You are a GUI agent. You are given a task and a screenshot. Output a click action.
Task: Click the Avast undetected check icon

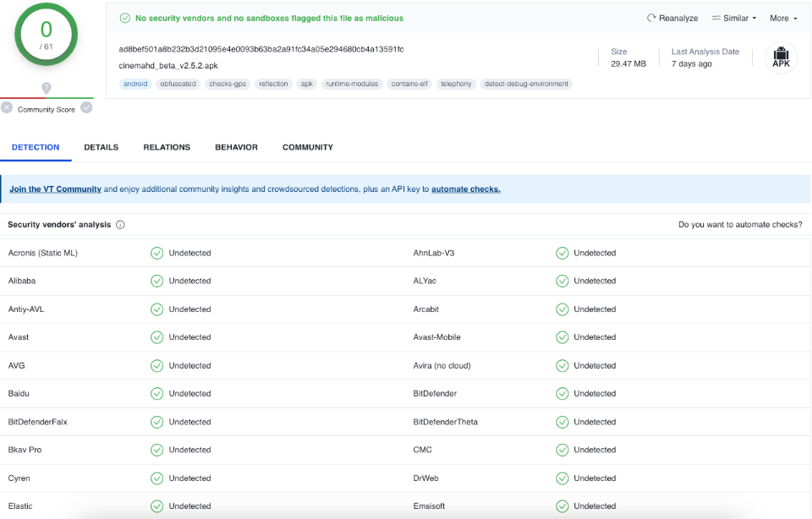pyautogui.click(x=157, y=337)
